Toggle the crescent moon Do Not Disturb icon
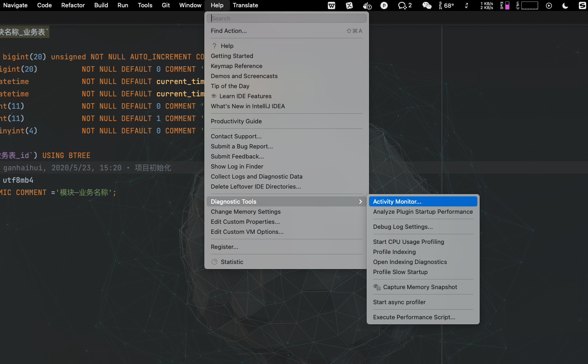This screenshot has width=588, height=364. 565,5
